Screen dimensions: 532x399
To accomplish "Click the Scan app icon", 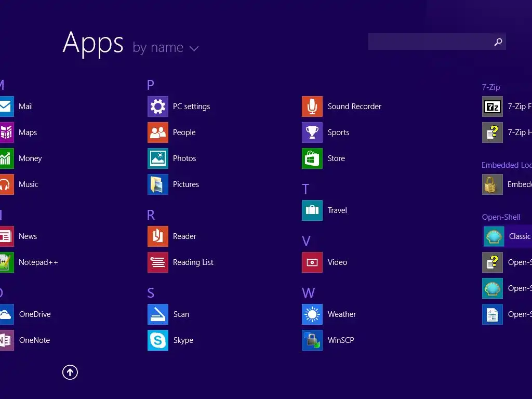I will click(x=158, y=314).
